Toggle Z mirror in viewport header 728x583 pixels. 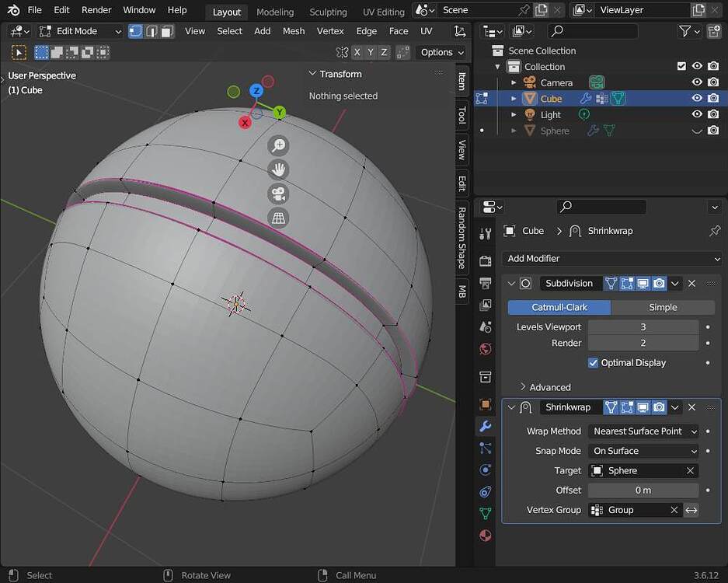[384, 53]
